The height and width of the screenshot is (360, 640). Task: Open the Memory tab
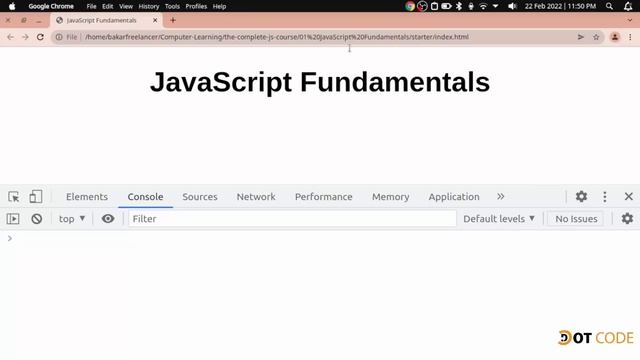click(391, 197)
